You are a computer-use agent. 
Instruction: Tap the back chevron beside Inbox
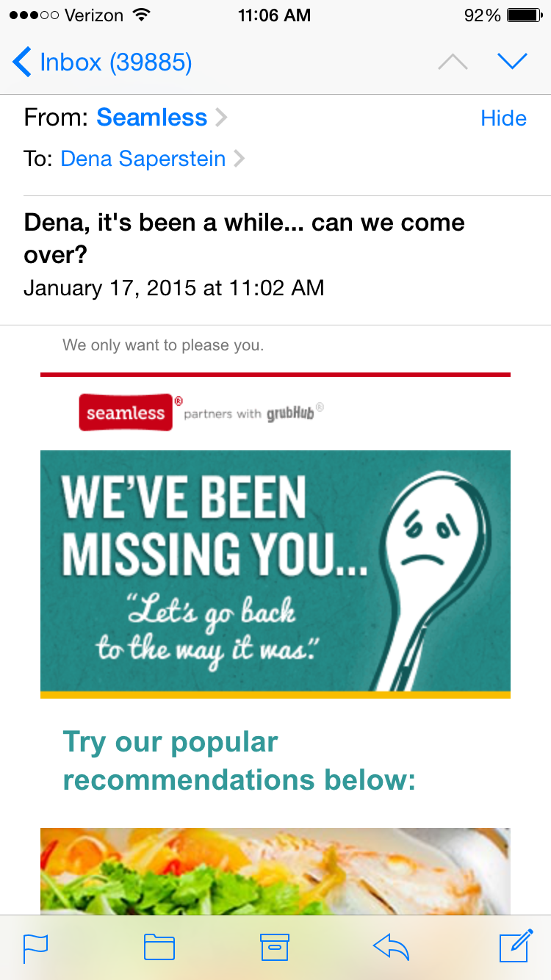[22, 62]
